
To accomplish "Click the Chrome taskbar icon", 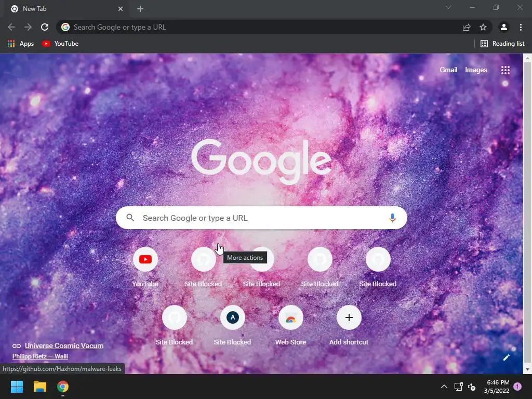I will tap(63, 387).
